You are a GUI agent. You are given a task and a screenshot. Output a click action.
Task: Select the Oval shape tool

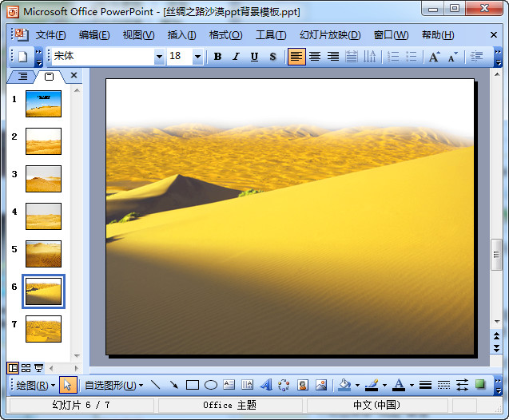pyautogui.click(x=210, y=385)
